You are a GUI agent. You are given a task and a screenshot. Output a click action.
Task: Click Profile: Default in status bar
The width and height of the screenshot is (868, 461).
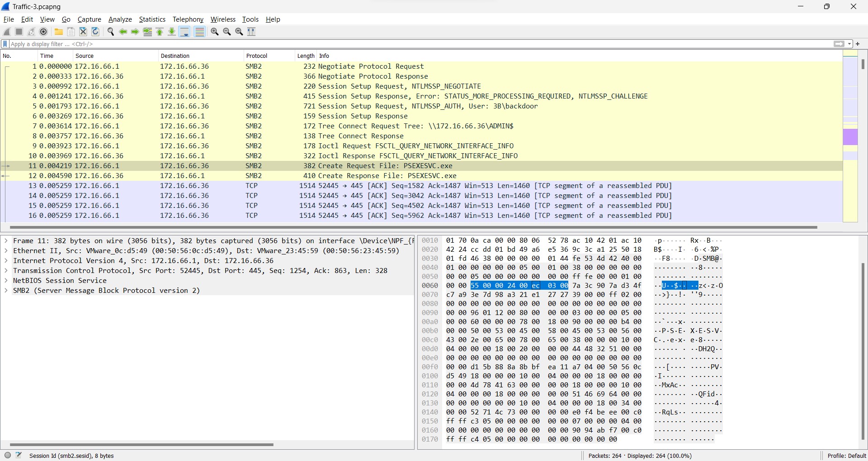(846, 456)
